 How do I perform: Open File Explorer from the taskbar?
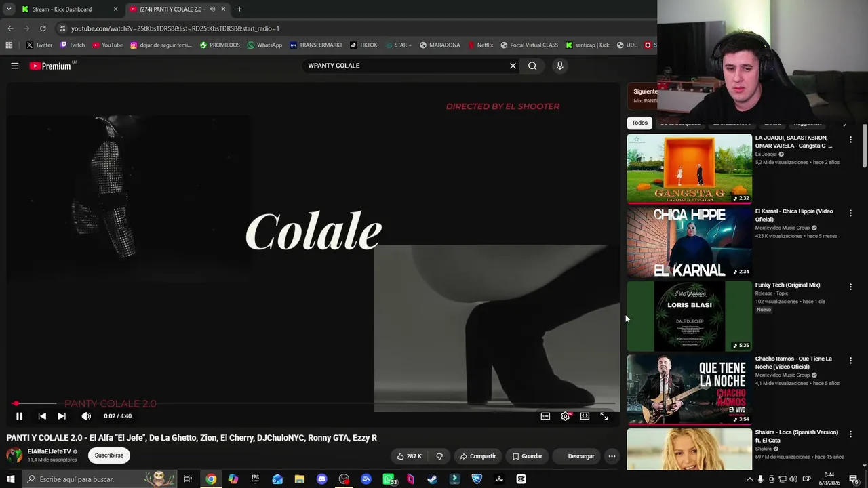(299, 479)
